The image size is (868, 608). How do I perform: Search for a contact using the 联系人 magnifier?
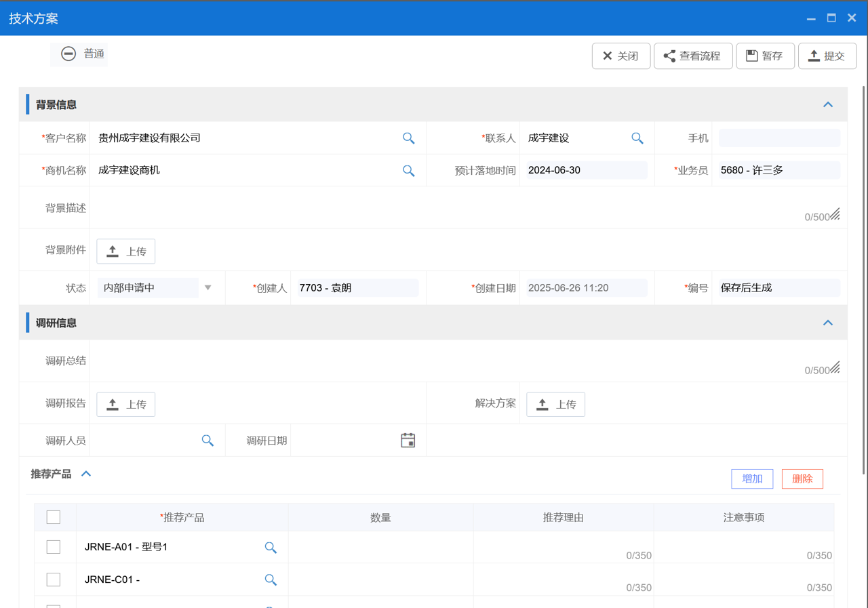(x=637, y=138)
